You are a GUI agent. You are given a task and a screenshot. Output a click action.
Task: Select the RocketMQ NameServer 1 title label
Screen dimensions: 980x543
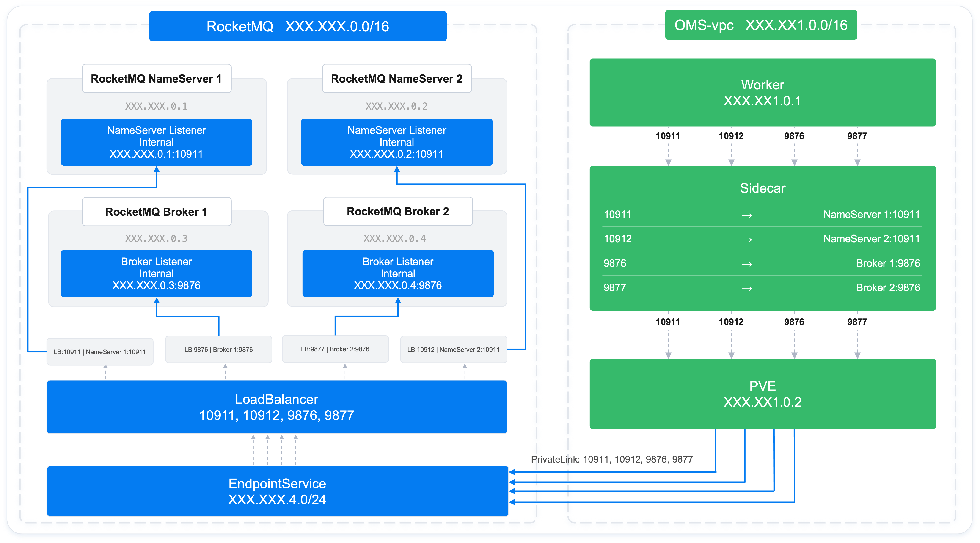click(156, 78)
